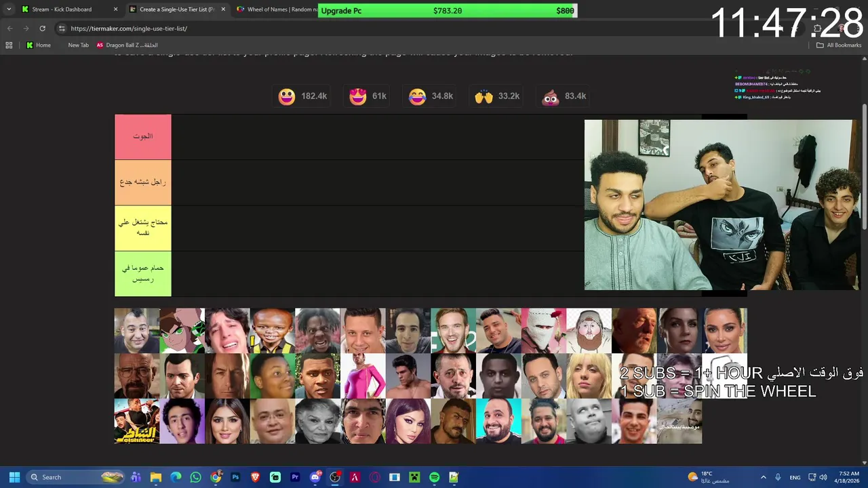Select the blonde woman thumbnail

[x=589, y=376]
